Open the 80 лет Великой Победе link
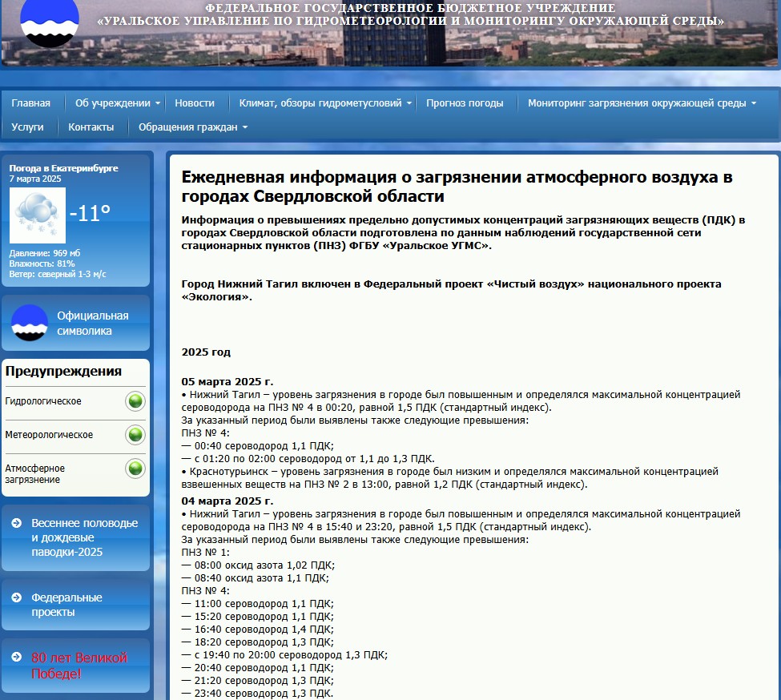The width and height of the screenshot is (781, 700). pyautogui.click(x=79, y=666)
